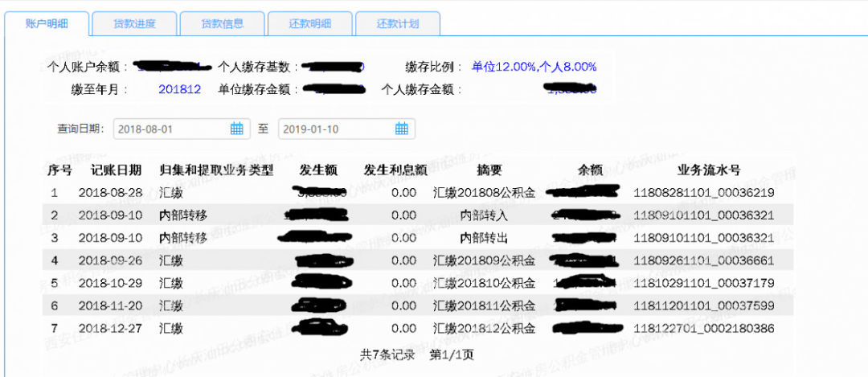Click summary 内部转入
This screenshot has width=868, height=377.
485,215
